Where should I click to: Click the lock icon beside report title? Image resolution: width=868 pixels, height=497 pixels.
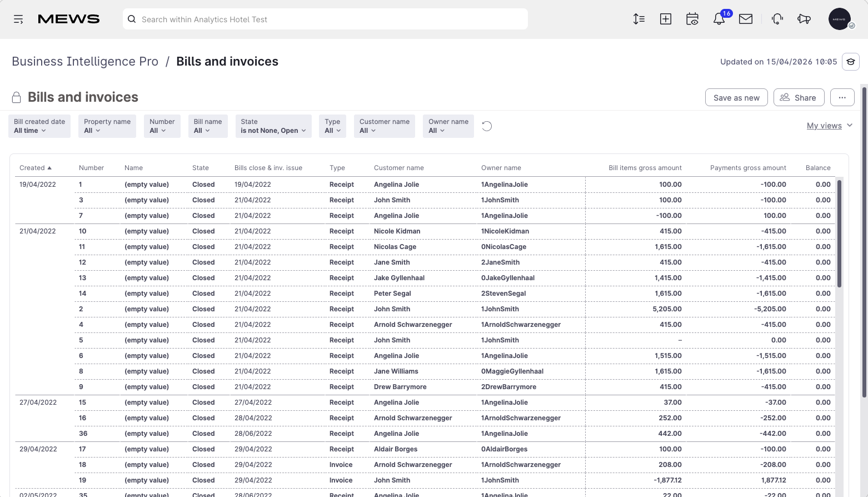point(17,97)
